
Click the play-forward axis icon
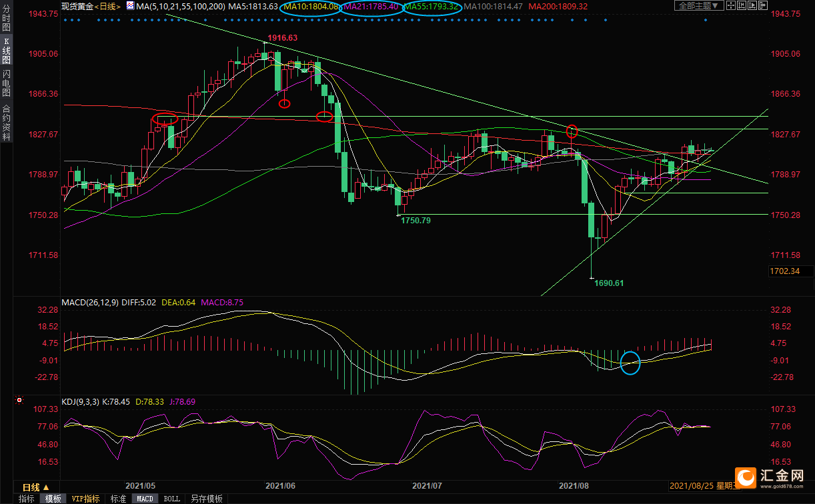pyautogui.click(x=752, y=5)
